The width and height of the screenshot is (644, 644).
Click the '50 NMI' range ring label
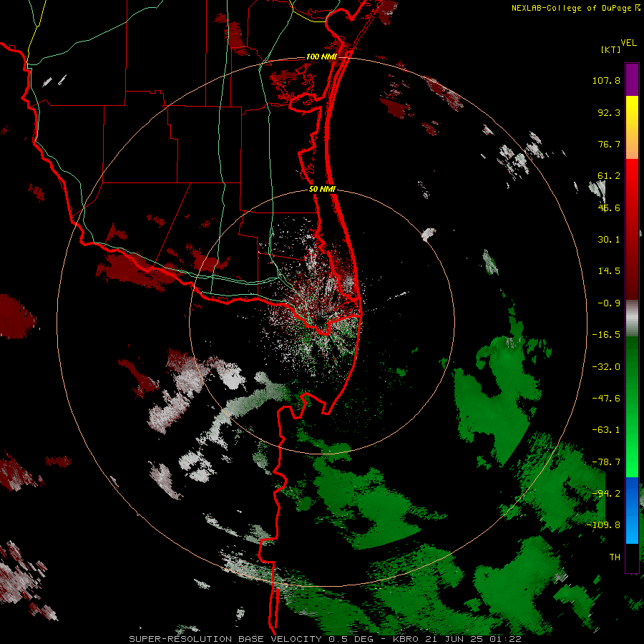[322, 190]
